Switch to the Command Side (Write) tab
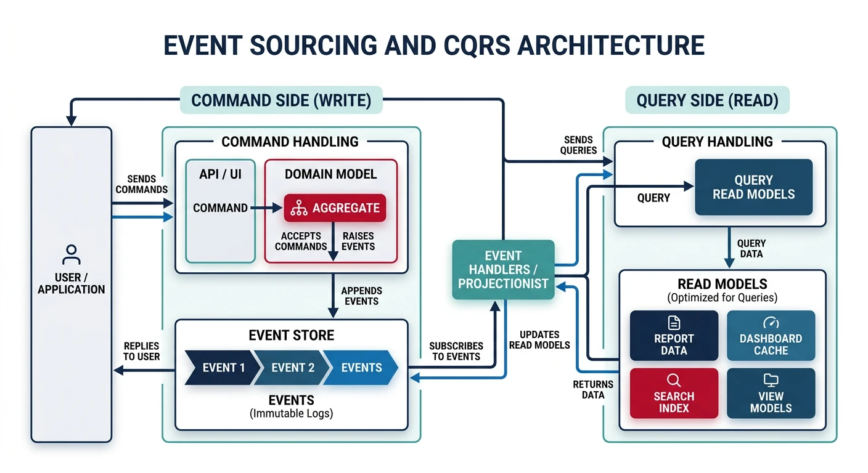 tap(280, 100)
